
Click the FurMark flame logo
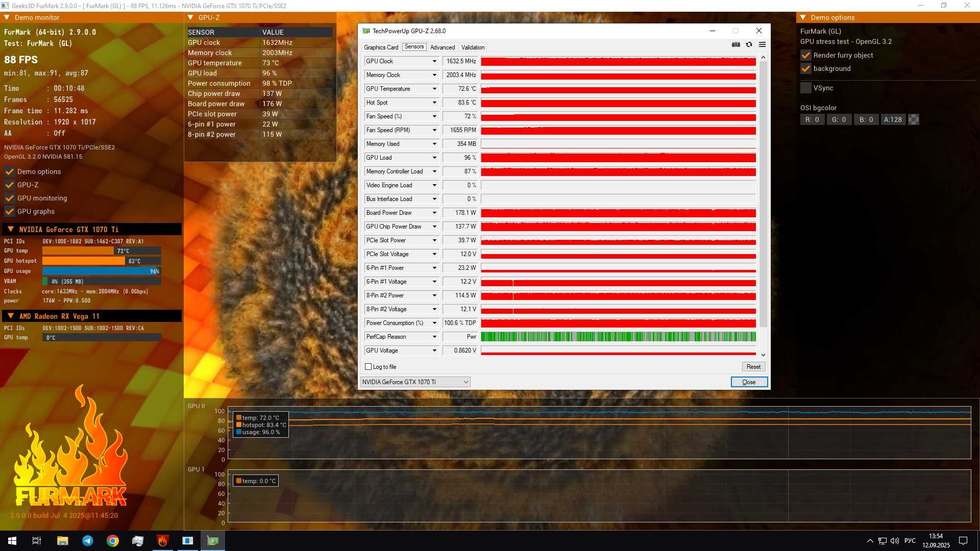point(70,446)
